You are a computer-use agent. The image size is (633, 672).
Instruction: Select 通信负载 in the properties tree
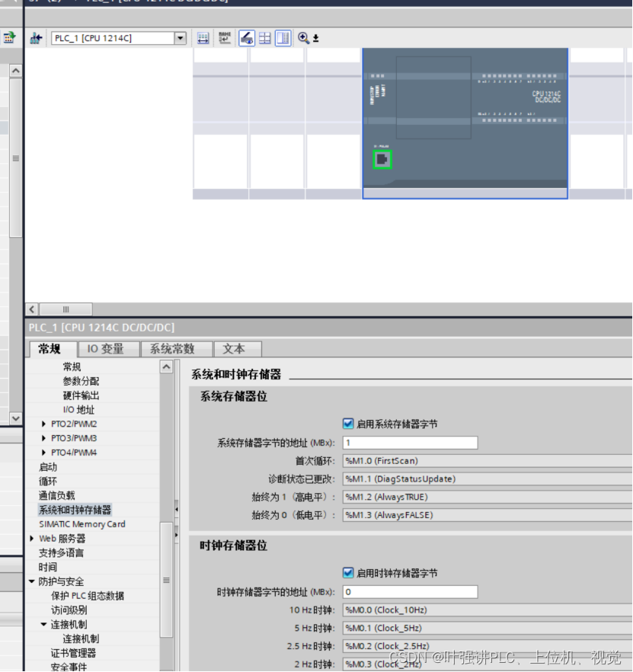coord(57,495)
